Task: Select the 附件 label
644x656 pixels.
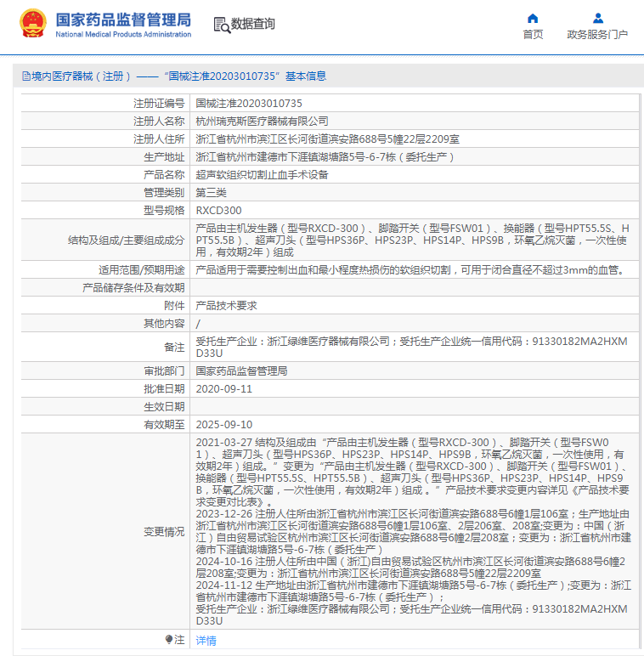Action: coord(174,306)
